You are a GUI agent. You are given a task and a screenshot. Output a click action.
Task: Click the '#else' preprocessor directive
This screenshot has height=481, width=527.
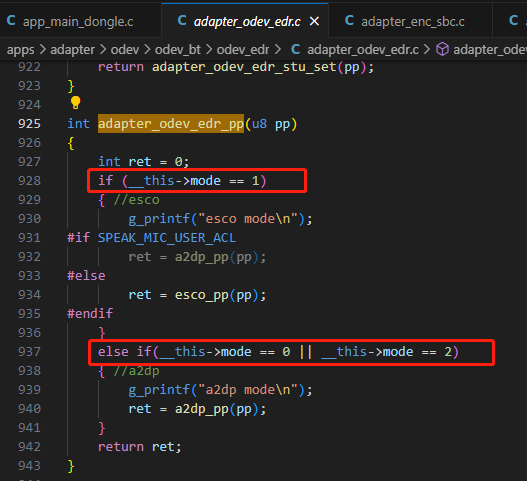point(86,276)
